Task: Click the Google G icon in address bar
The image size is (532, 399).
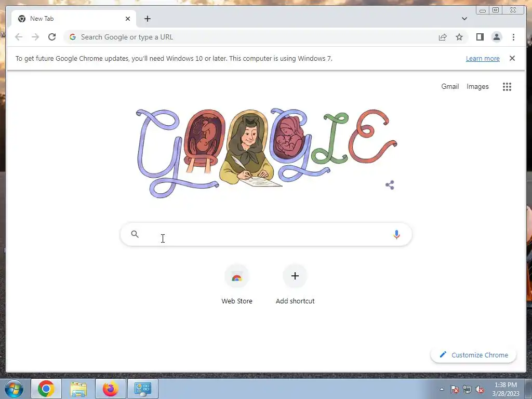Action: (x=73, y=37)
